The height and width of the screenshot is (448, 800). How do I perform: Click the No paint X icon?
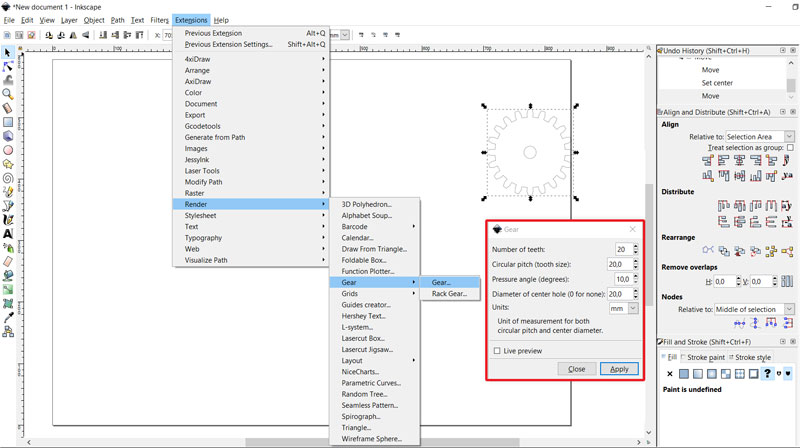pyautogui.click(x=669, y=374)
